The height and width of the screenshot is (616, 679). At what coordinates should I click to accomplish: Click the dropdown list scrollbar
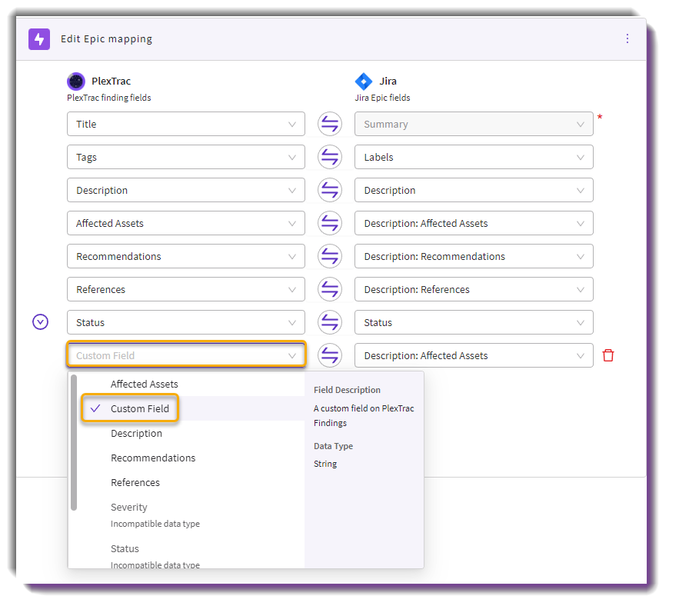74,442
